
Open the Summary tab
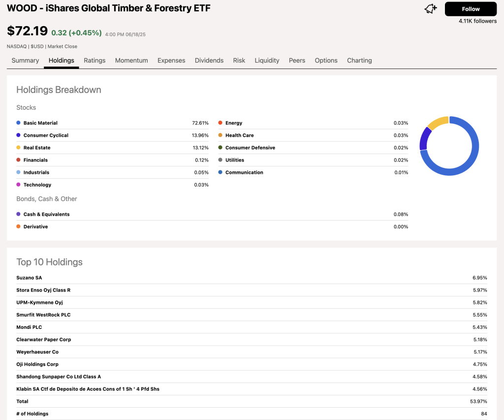(25, 61)
